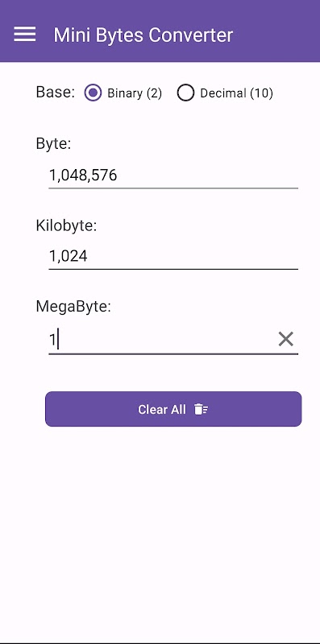Screen dimensions: 320x644
Task: Select the Binary (2) radio button
Action: point(93,93)
